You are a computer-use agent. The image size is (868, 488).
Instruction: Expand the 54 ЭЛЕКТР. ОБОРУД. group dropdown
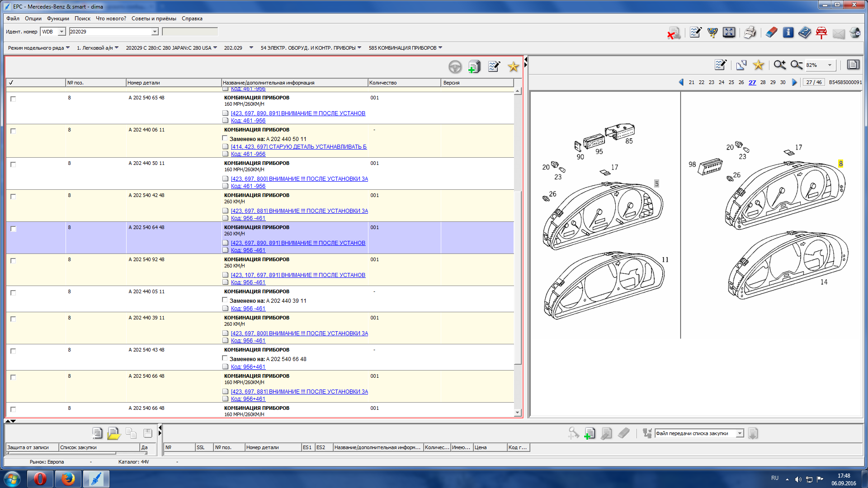359,47
